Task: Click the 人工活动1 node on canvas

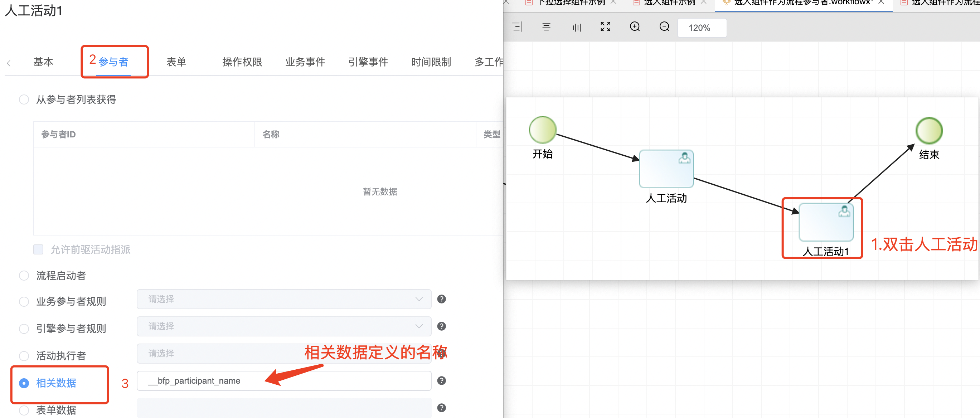Action: [826, 223]
